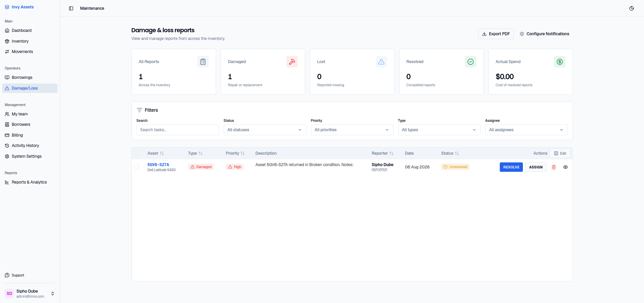This screenshot has height=303, width=644.
Task: View report details with eye icon
Action: (566, 167)
